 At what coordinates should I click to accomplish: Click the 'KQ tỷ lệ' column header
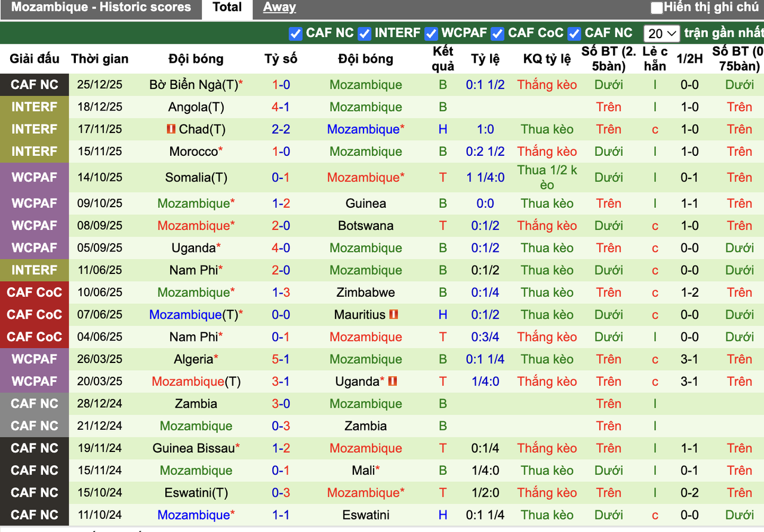[x=547, y=59]
